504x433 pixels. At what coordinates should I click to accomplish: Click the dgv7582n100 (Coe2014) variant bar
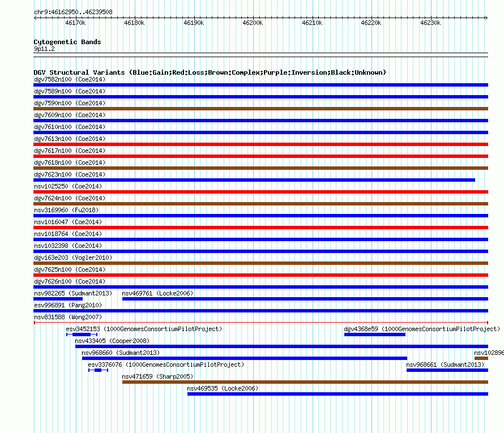(260, 85)
